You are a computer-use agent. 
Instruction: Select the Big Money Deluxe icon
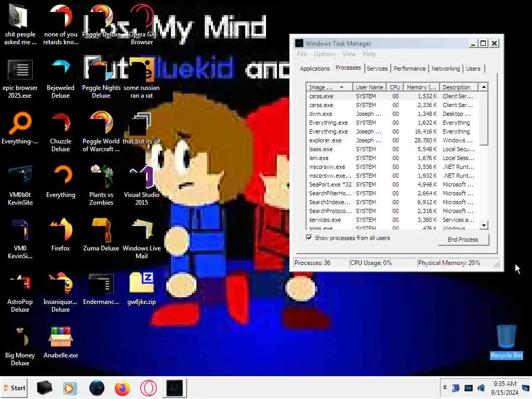tap(20, 346)
